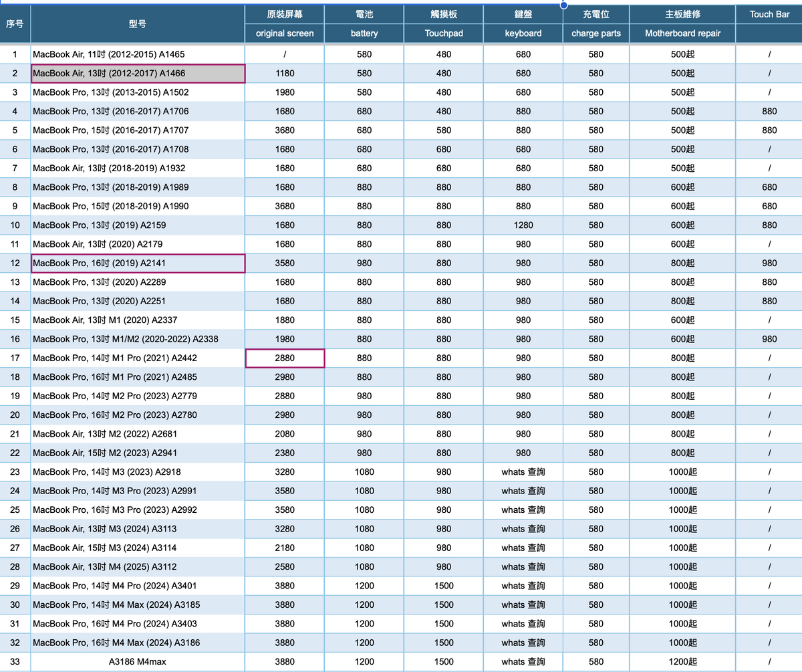Click the 序号 header cell
Image resolution: width=802 pixels, height=672 pixels.
(15, 24)
